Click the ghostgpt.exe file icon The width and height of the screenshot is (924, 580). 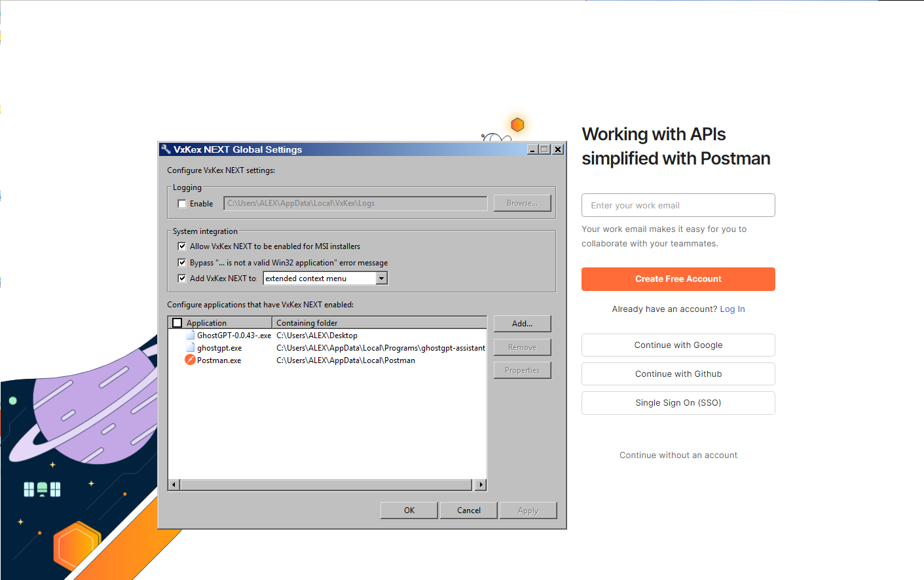(x=191, y=347)
